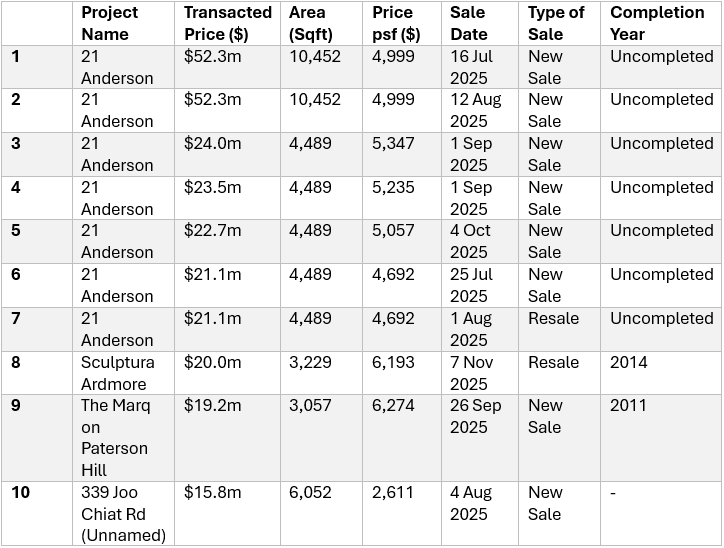Click the 6,274 price psf cell
Viewport: 724px width, 548px height.
coord(393,406)
